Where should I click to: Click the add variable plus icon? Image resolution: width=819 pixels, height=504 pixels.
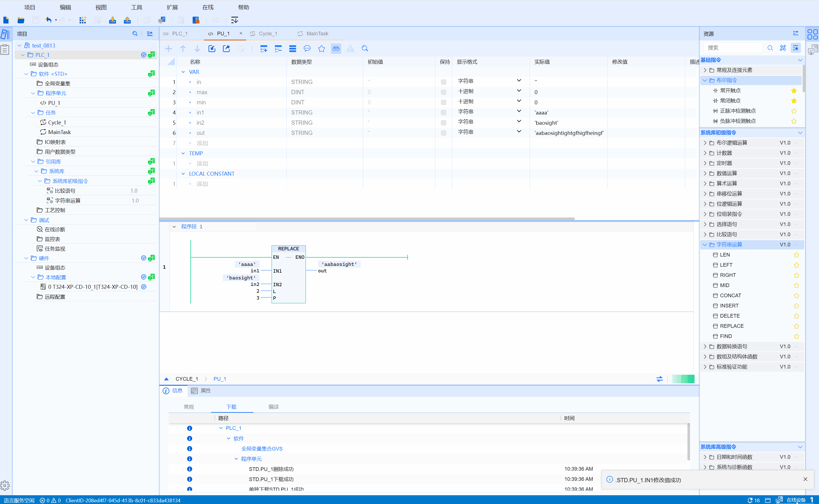point(168,49)
